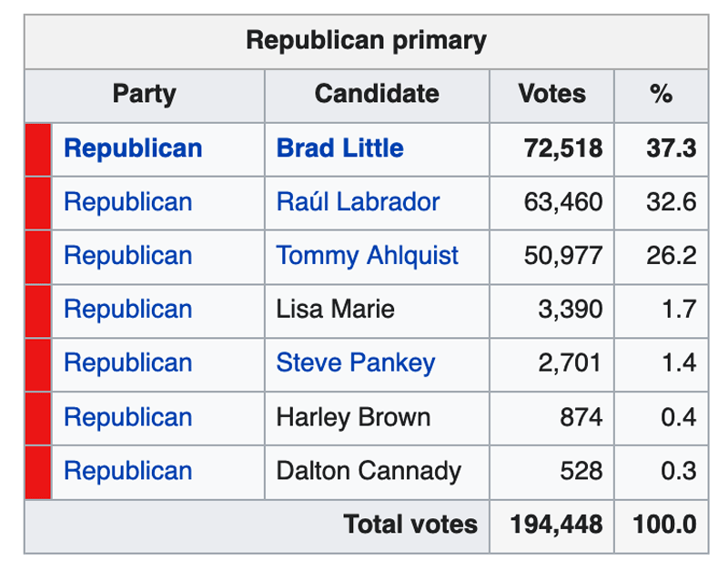The image size is (728, 571).
Task: Select red color cell in Dalton Cannady row
Action: pos(38,471)
